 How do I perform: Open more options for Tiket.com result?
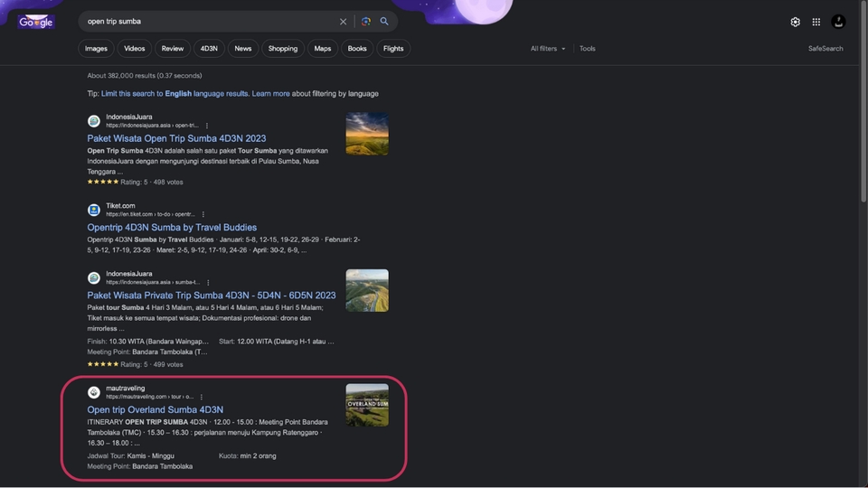pyautogui.click(x=203, y=214)
